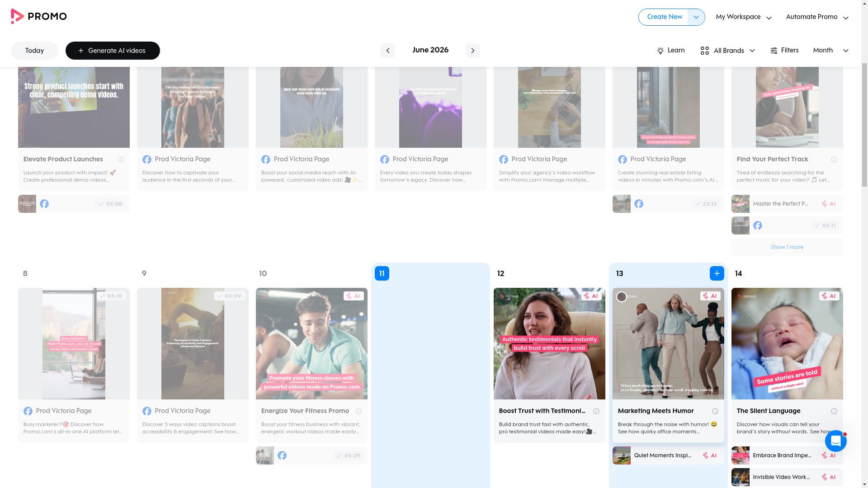Open the Energize Your Fitness Promo title
Screen dimensions: 868x488
pos(305,411)
